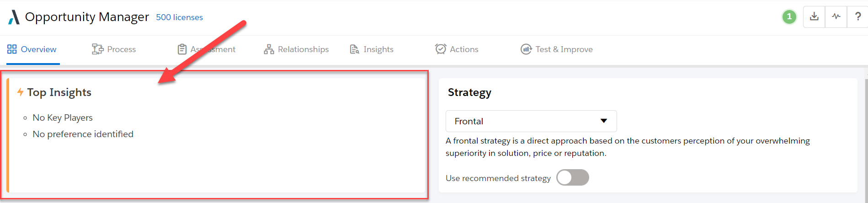Click the Altify logo icon
This screenshot has height=203, width=868.
click(14, 17)
